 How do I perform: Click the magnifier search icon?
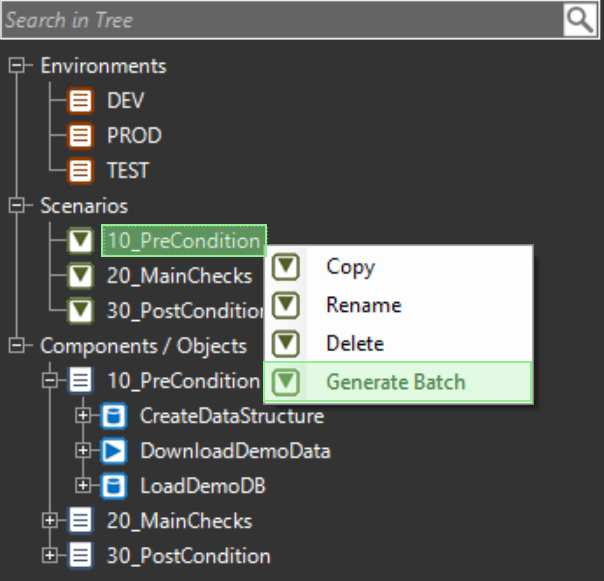[x=580, y=20]
